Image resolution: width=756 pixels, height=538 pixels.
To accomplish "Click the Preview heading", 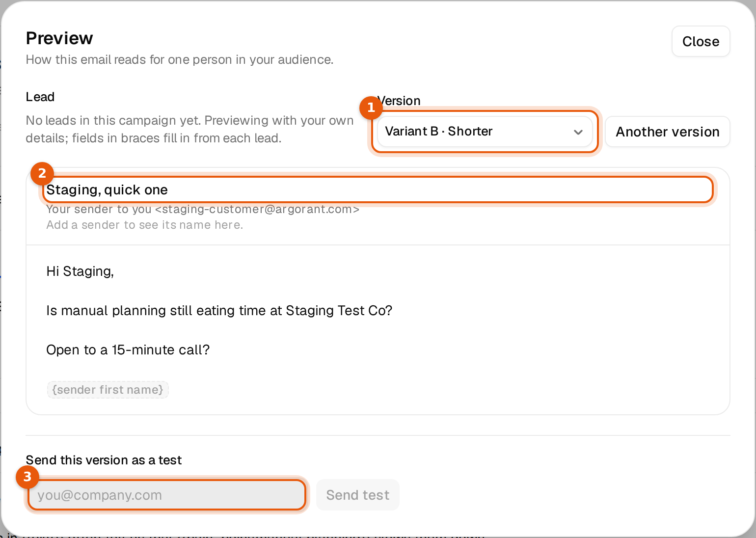I will [x=59, y=38].
